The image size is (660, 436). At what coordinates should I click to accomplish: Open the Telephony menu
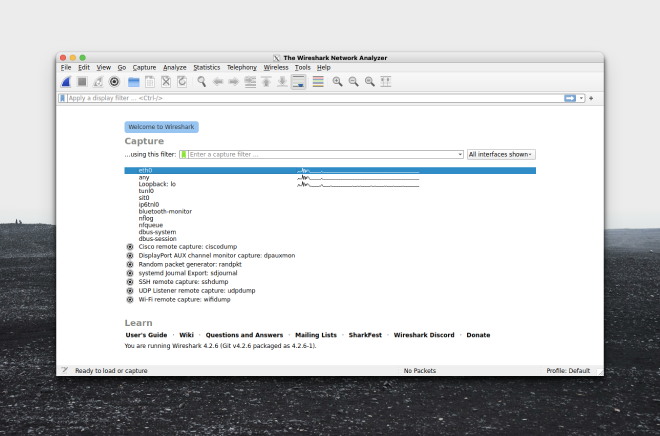(x=242, y=67)
